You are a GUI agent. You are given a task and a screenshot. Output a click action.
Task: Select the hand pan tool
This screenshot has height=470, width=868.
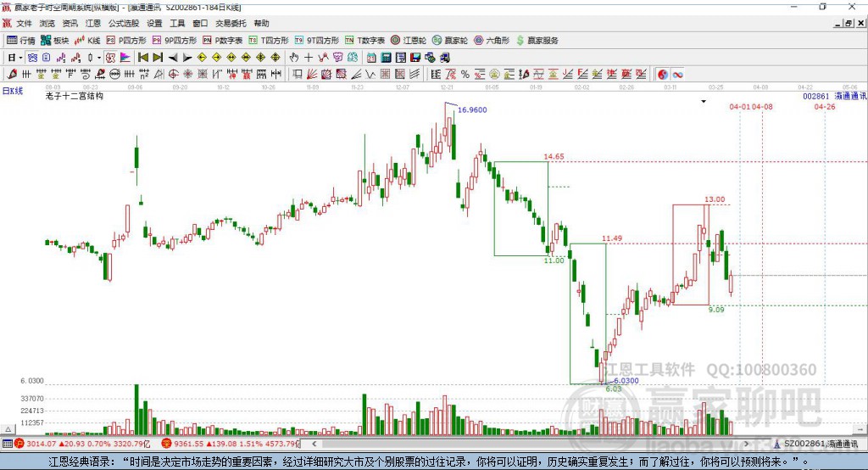(294, 58)
